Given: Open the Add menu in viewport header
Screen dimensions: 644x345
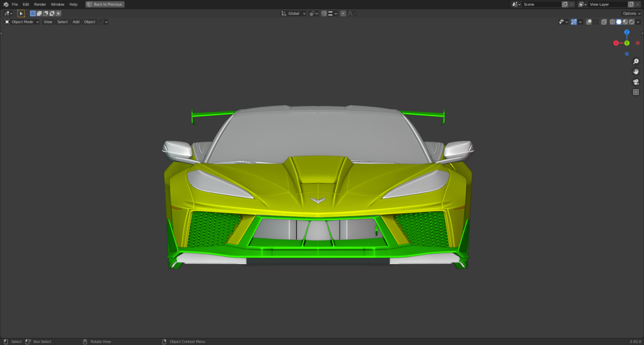Looking at the screenshot, I should click(x=76, y=22).
